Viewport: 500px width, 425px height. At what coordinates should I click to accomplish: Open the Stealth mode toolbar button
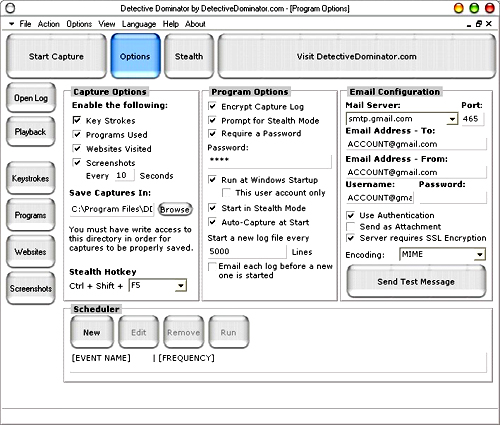coord(189,56)
